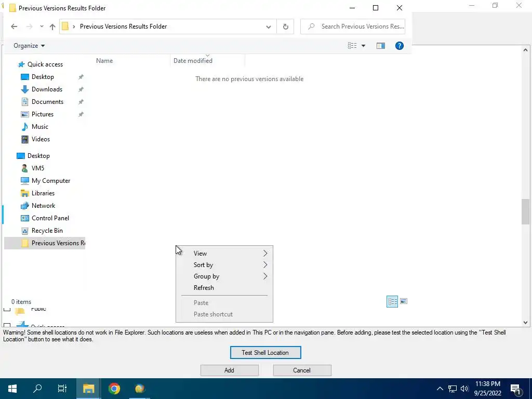The width and height of the screenshot is (532, 399).
Task: Sort by the Name column header
Action: 104,61
